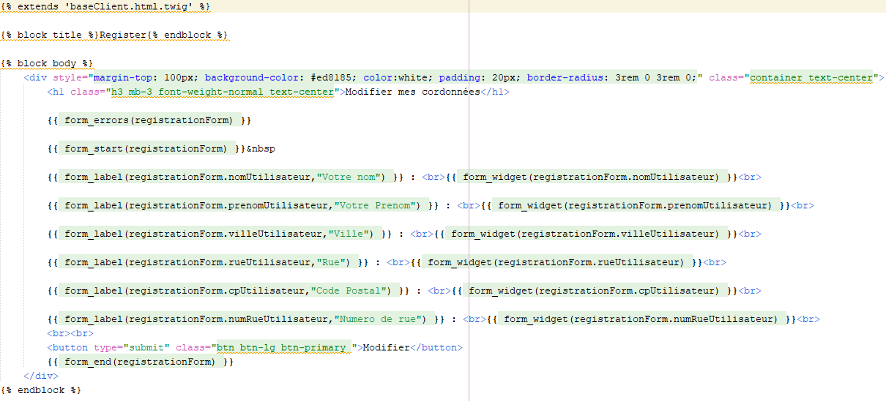The image size is (887, 402).
Task: Click the #ed8185 background color value
Action: [334, 77]
